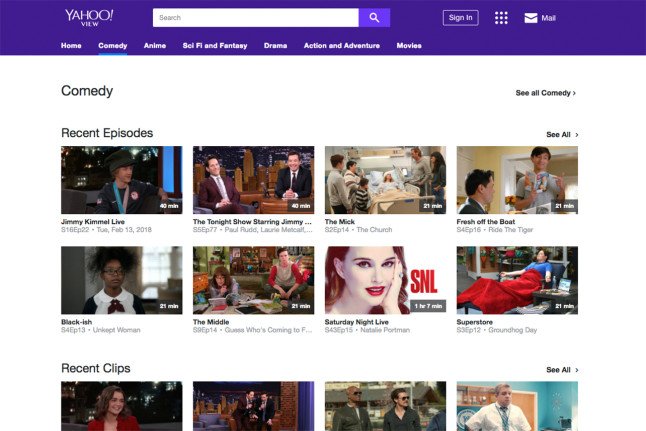646x431 pixels.
Task: Click See All for Recent Clips
Action: [x=562, y=370]
